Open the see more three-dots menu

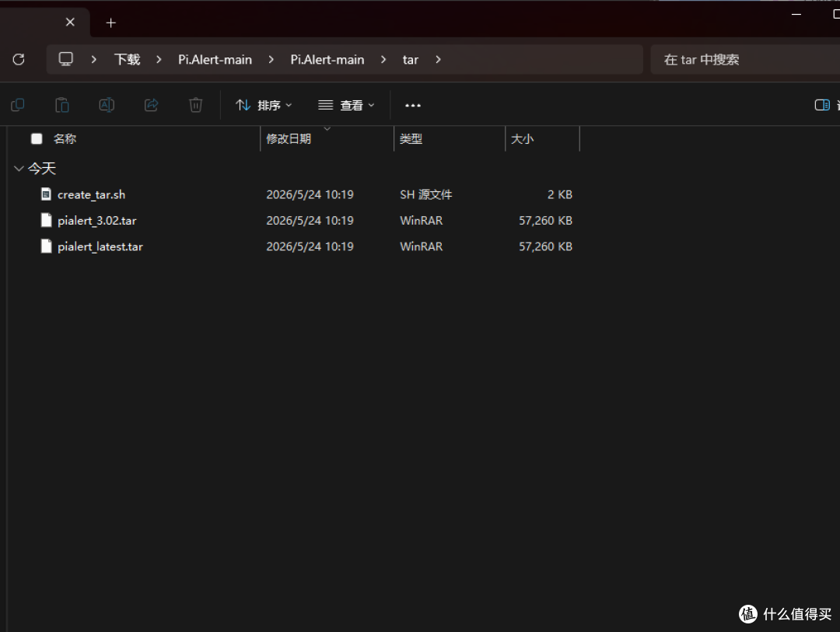click(x=413, y=106)
